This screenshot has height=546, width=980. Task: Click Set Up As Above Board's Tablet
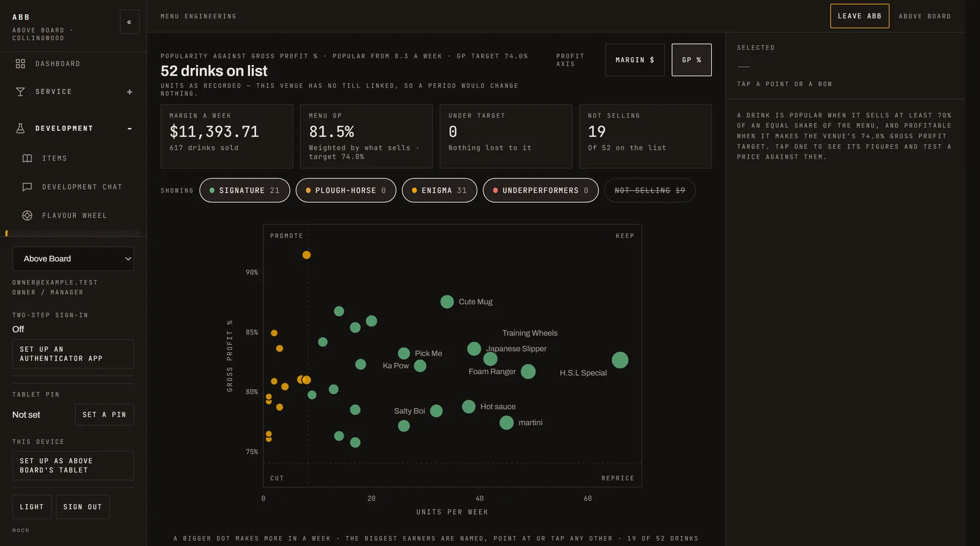tap(73, 466)
